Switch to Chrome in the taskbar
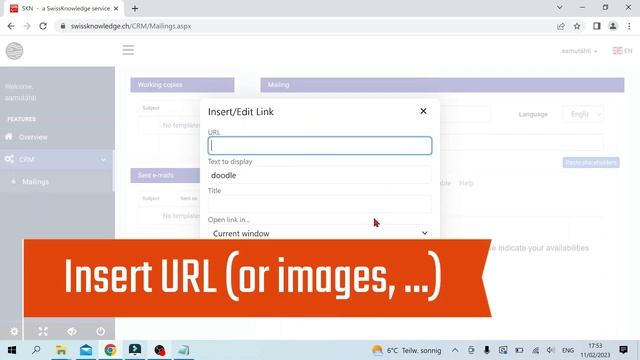The width and height of the screenshot is (640, 360). coord(110,350)
